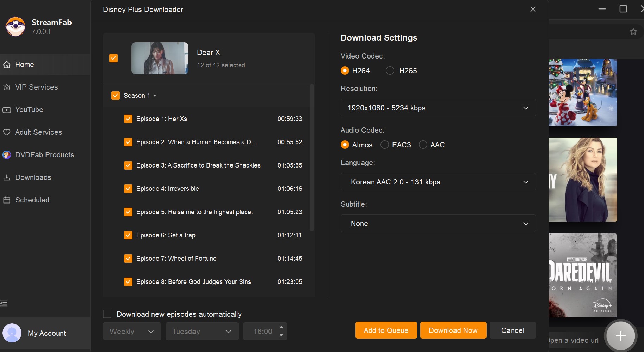Click the plus button to open a video url
The width and height of the screenshot is (644, 352).
(620, 335)
